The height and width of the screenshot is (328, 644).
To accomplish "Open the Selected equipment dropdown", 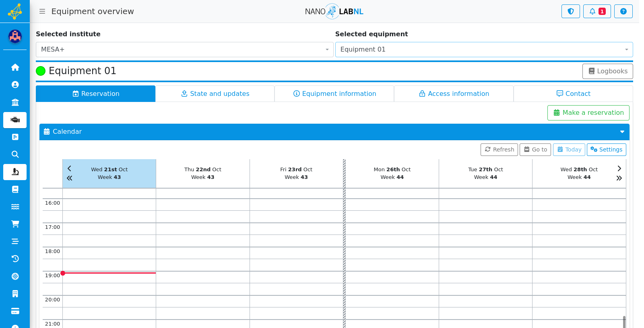I will [484, 50].
